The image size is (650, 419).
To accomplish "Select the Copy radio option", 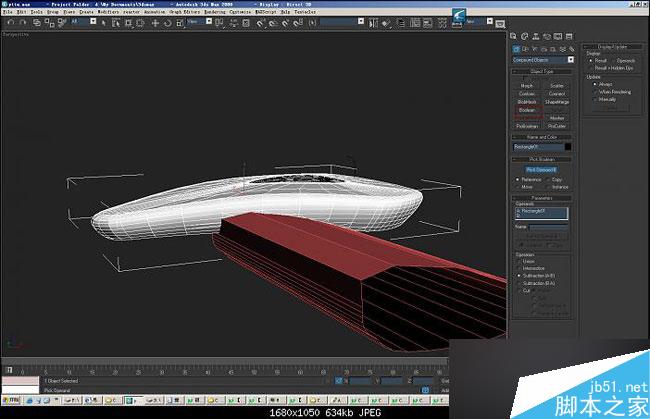I will coord(554,179).
